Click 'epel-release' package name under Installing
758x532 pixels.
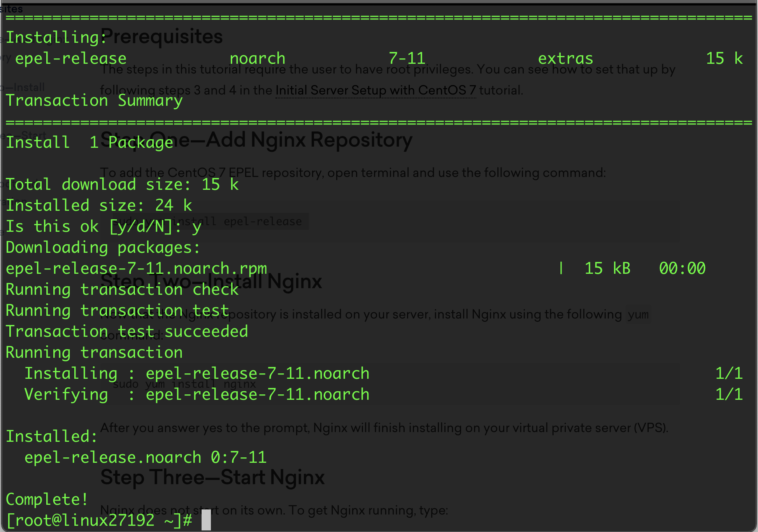(x=71, y=58)
